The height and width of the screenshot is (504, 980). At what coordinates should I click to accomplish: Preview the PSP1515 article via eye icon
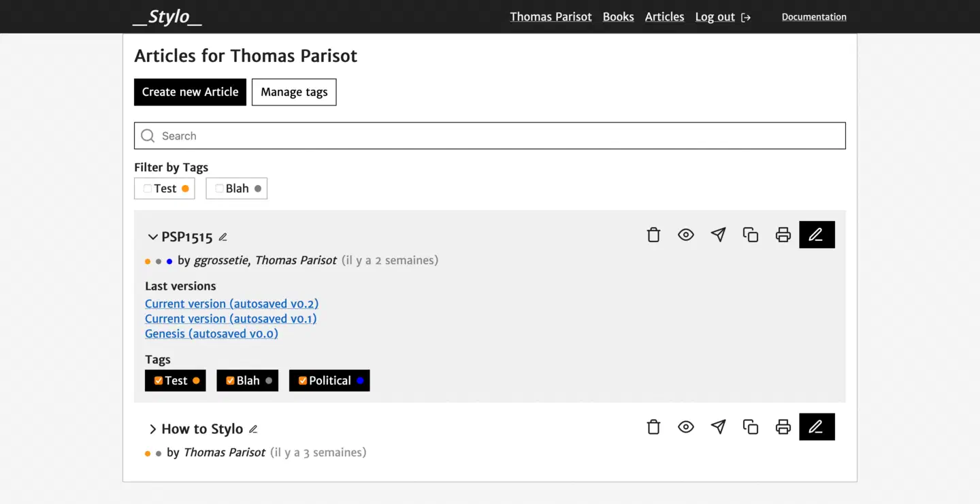(686, 235)
